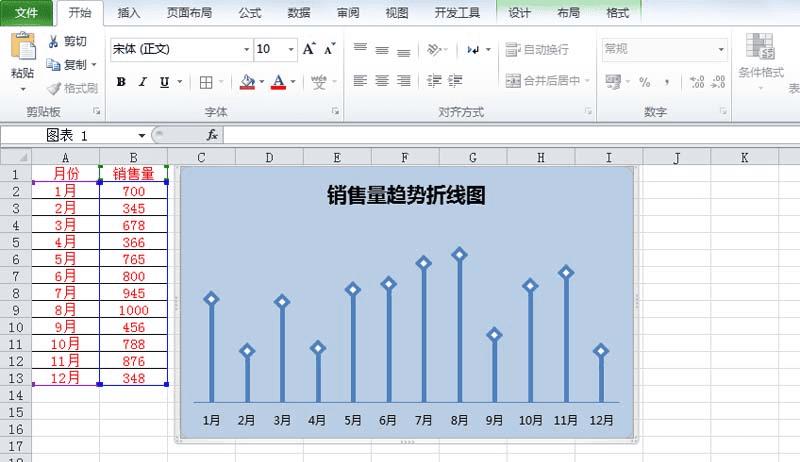This screenshot has height=462, width=800.
Task: Toggle Underline formatting
Action: pyautogui.click(x=164, y=82)
